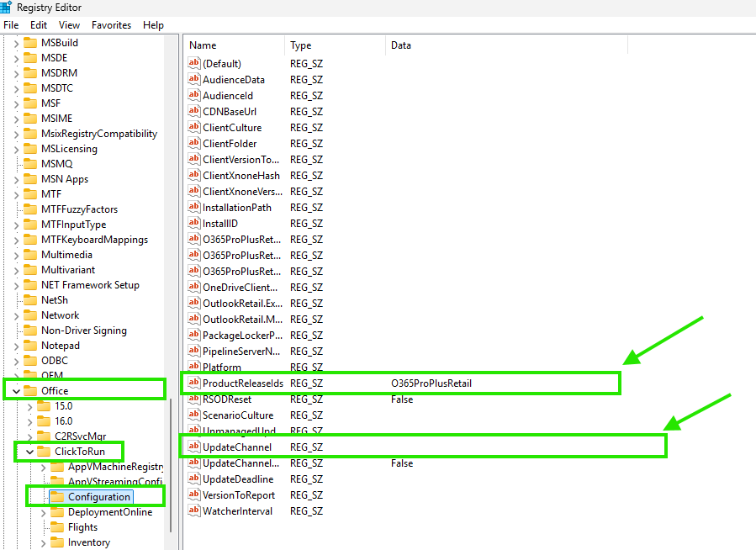Select the Multivariant key
756x550 pixels.
coord(68,269)
